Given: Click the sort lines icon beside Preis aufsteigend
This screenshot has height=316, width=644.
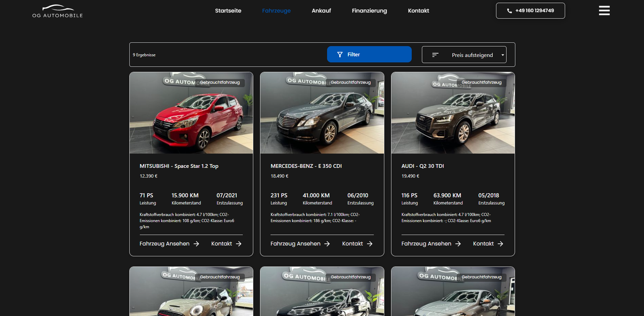Looking at the screenshot, I should [435, 55].
